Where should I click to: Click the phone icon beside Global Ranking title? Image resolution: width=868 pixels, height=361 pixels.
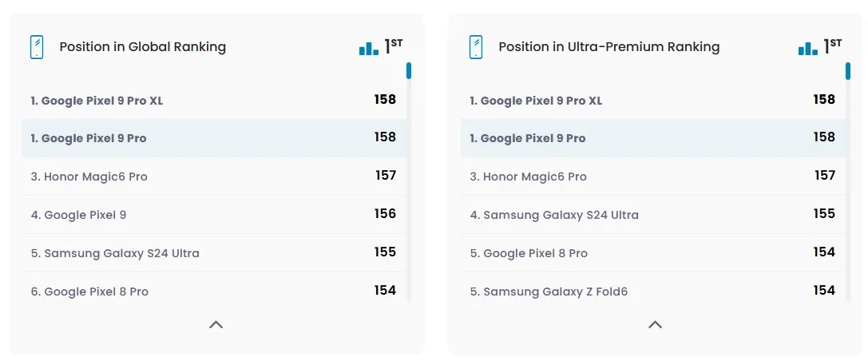click(x=37, y=47)
